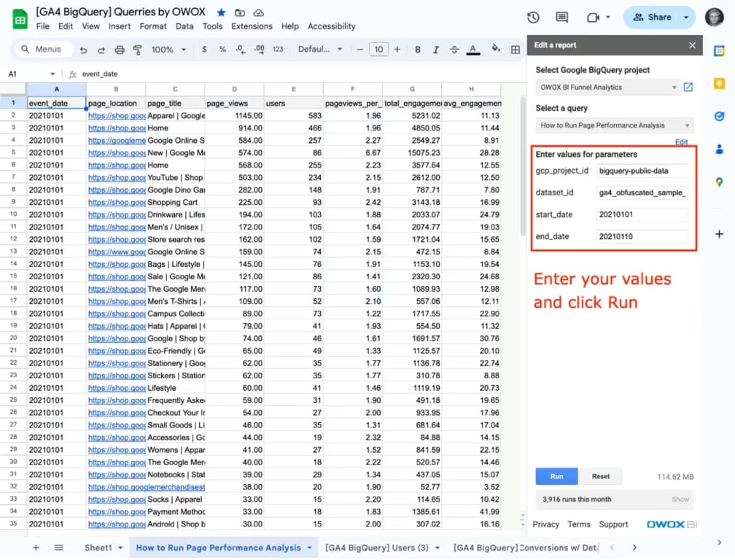This screenshot has height=560, width=735.
Task: Format selection as currency
Action: click(x=204, y=49)
